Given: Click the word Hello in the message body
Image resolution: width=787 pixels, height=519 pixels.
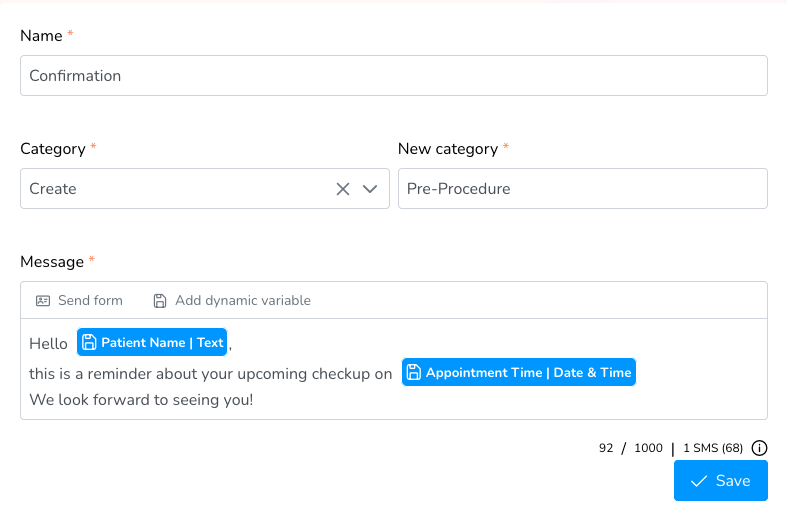Looking at the screenshot, I should [48, 343].
